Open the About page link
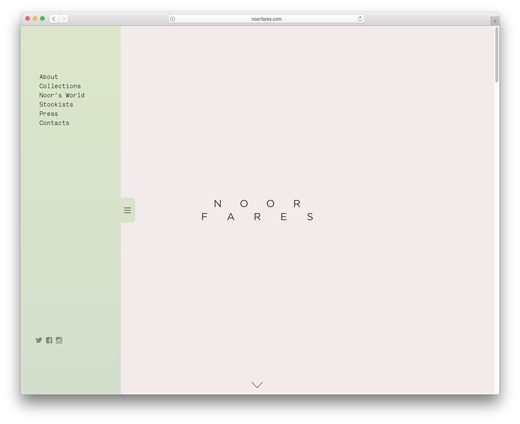Screen dimensions: 520x424 pyautogui.click(x=48, y=77)
